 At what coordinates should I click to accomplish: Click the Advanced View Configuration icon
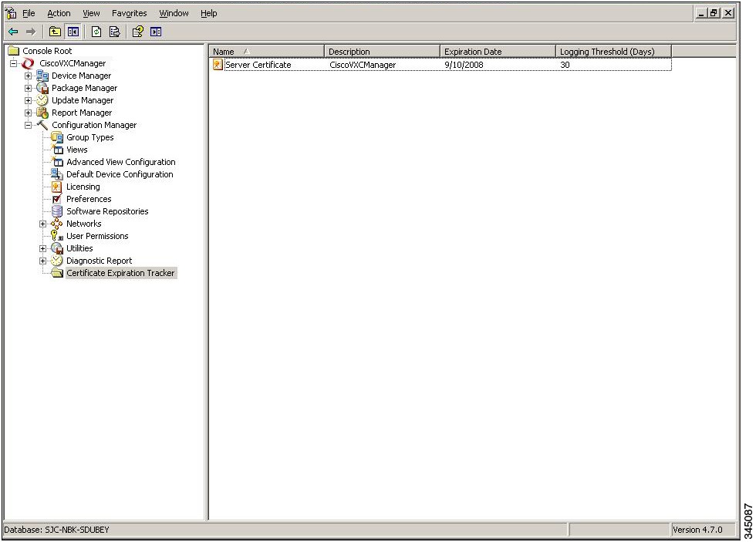coord(57,162)
